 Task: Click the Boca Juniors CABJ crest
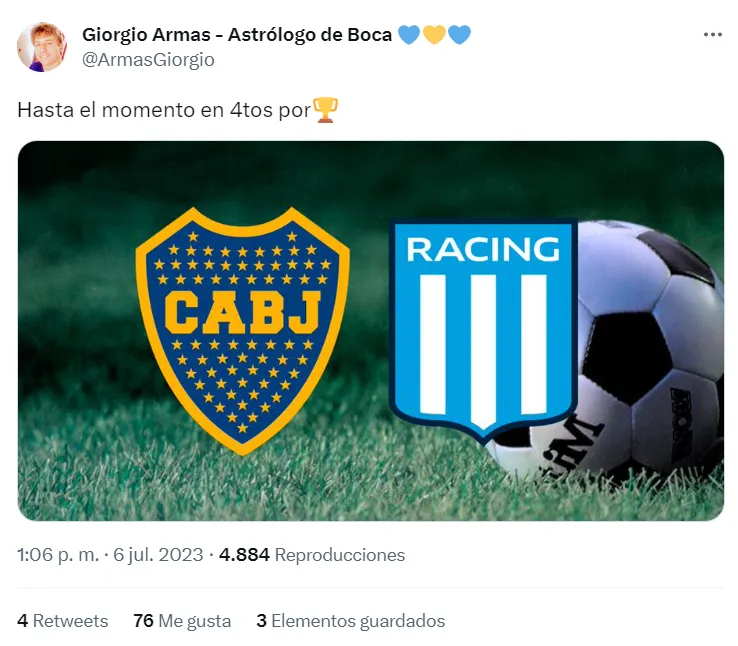(x=242, y=331)
